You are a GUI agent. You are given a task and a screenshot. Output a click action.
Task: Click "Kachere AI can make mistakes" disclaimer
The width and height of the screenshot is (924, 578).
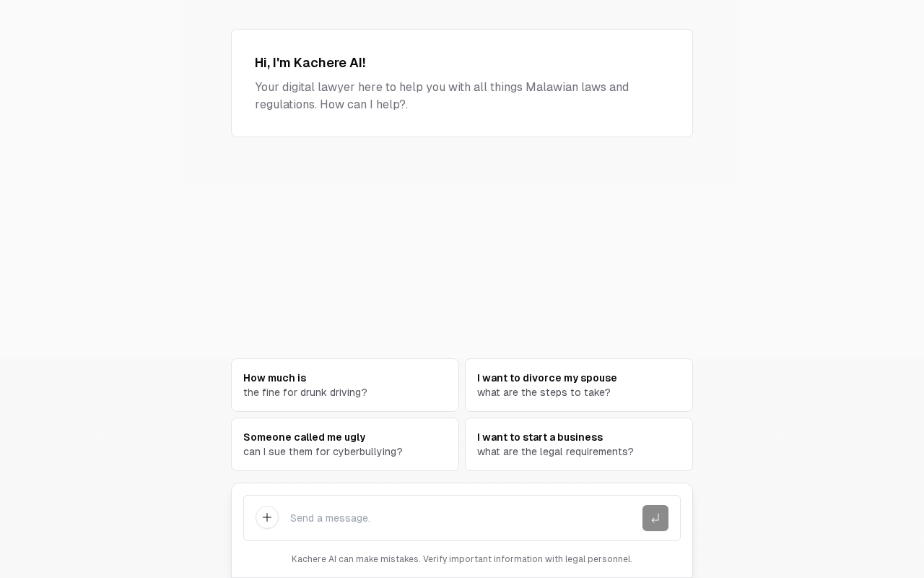coord(355,559)
